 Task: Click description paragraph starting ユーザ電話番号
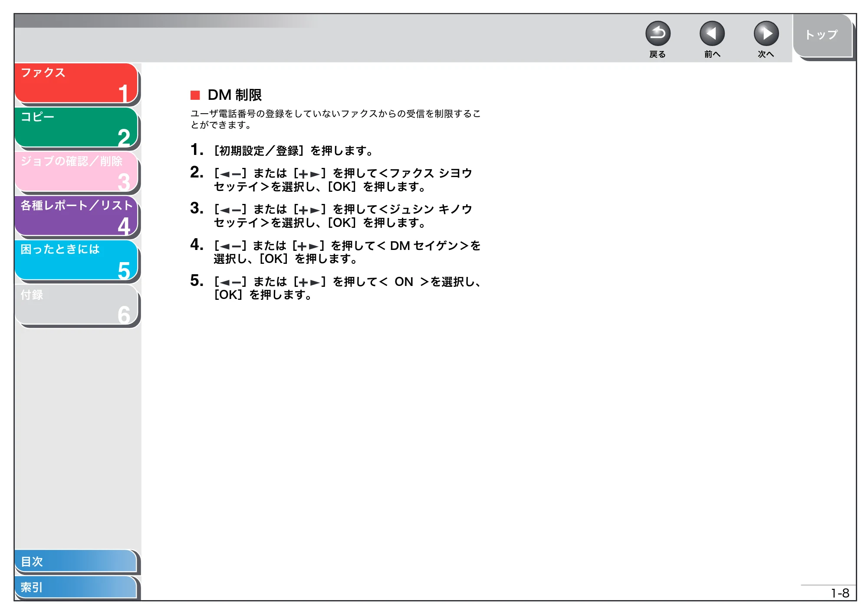(335, 119)
